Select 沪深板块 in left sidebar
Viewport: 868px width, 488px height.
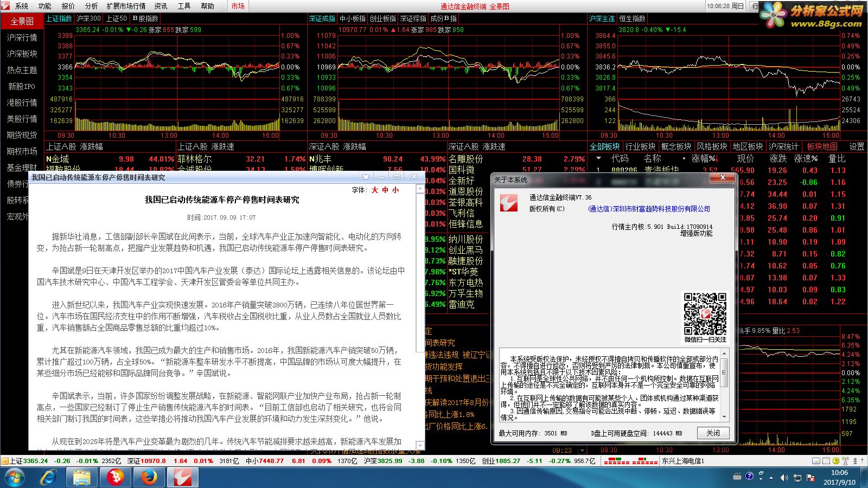coord(22,54)
